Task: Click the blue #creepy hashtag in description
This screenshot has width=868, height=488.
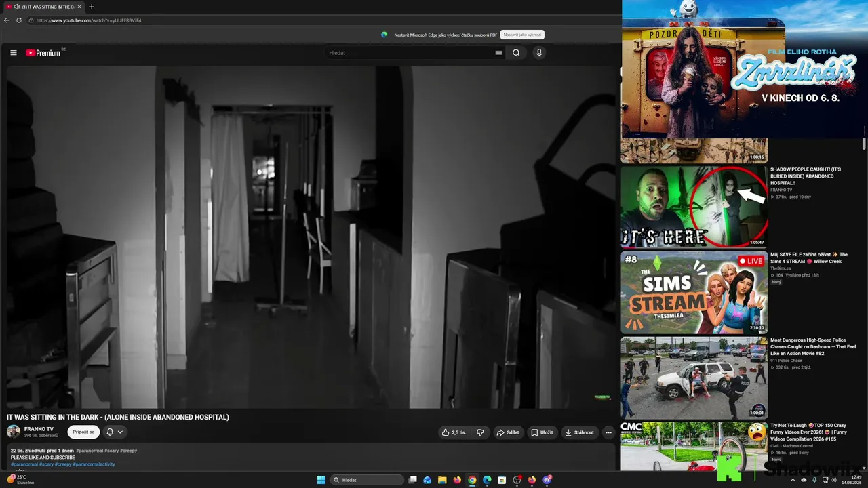Action: [63, 464]
